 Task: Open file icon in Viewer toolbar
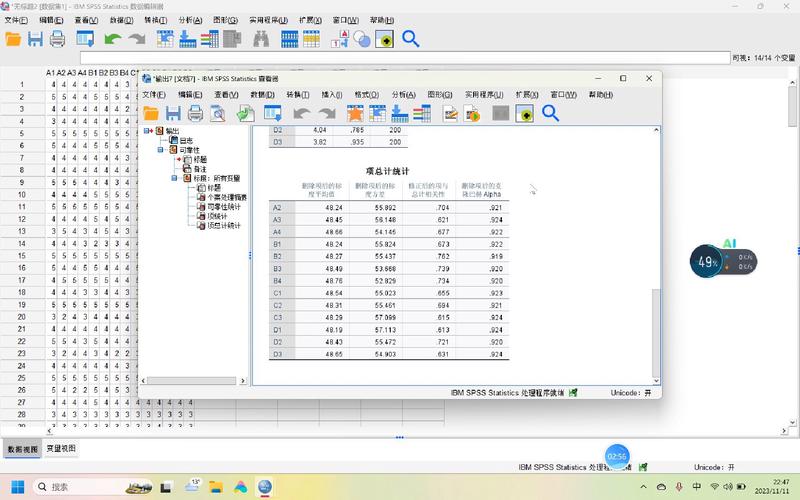click(151, 113)
